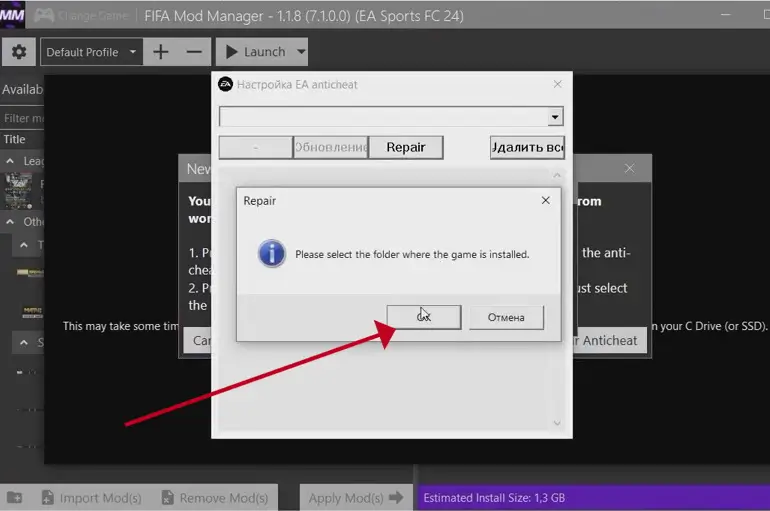Open the Default Profile dropdown
The height and width of the screenshot is (511, 770).
point(92,52)
